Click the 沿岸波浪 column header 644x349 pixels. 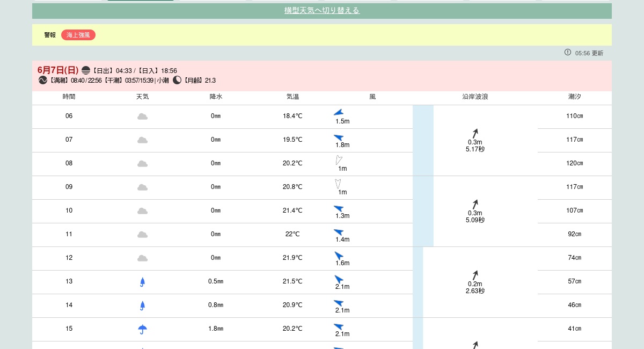click(x=475, y=97)
